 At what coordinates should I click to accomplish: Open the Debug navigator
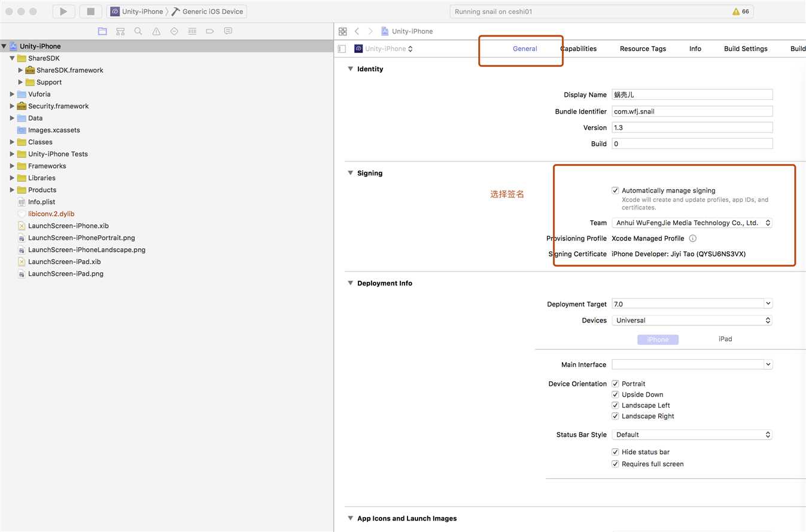[x=192, y=31]
